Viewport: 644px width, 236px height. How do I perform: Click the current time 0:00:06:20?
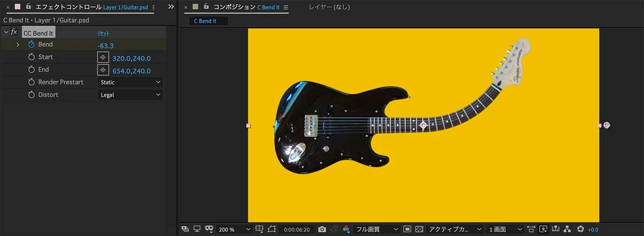[x=296, y=229]
